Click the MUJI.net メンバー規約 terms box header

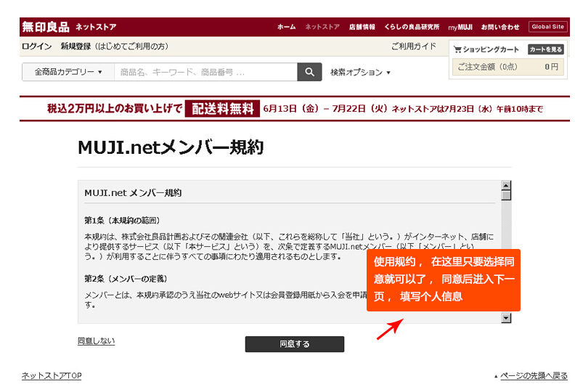[x=133, y=193]
